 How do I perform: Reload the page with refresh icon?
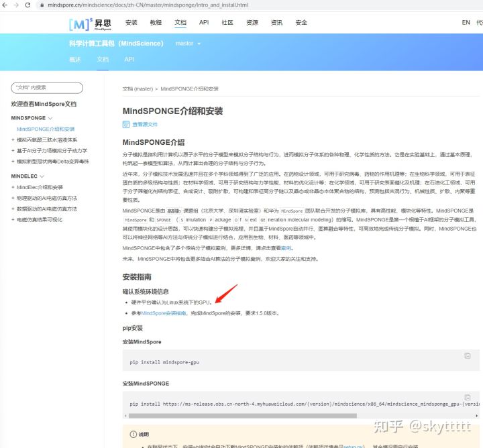pos(28,5)
